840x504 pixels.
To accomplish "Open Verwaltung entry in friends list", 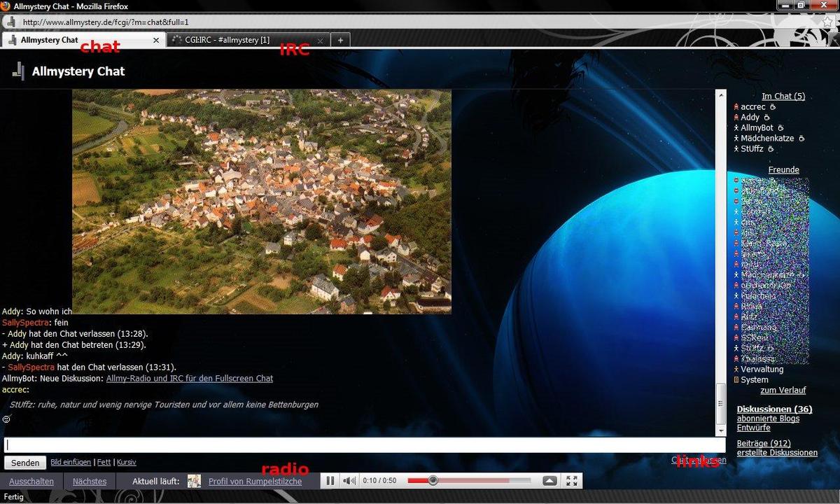I will [762, 370].
